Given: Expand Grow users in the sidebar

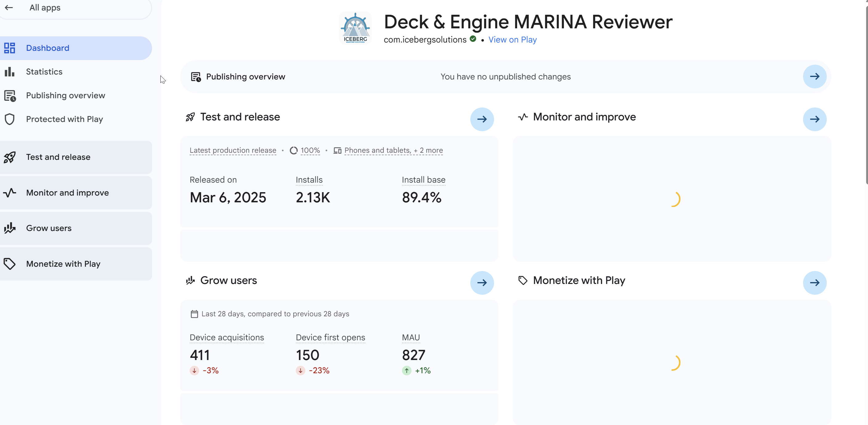Looking at the screenshot, I should pyautogui.click(x=76, y=228).
